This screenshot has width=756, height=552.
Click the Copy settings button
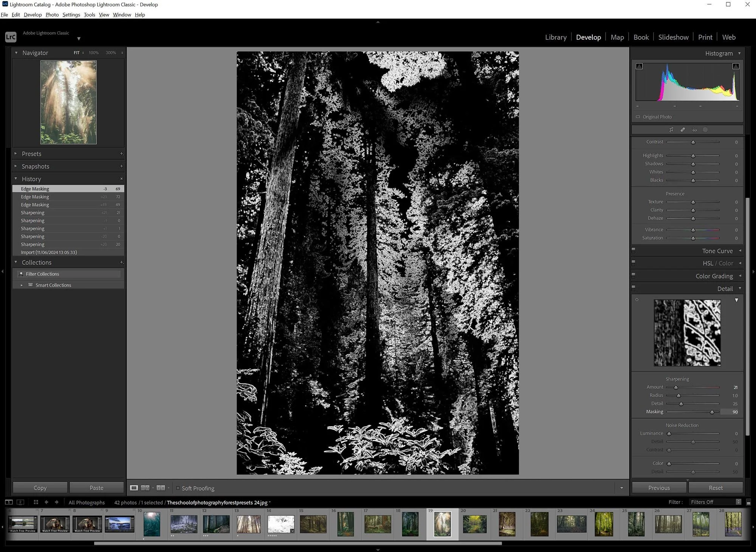(x=39, y=487)
